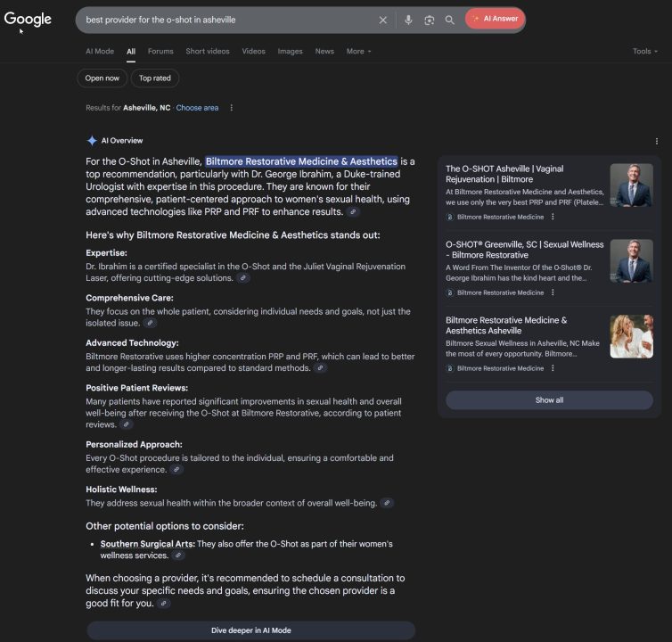Switch to the AI Mode tab
This screenshot has height=642, width=672.
point(100,52)
